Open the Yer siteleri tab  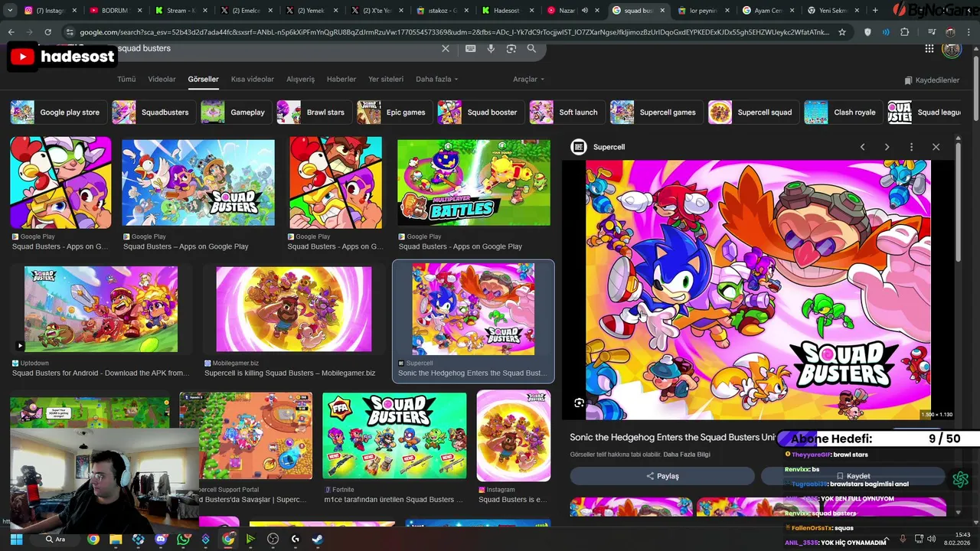click(x=386, y=80)
